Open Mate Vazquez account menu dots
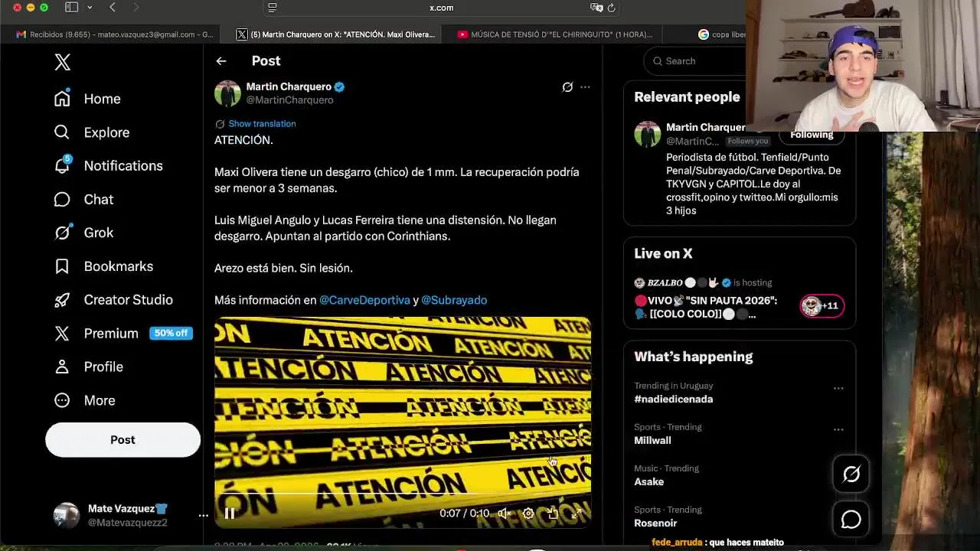The width and height of the screenshot is (980, 551). (x=203, y=516)
